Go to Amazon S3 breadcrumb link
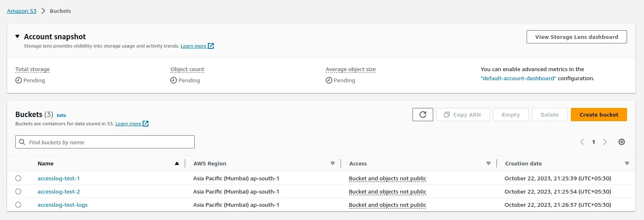Image resolution: width=644 pixels, height=220 pixels. click(x=21, y=11)
